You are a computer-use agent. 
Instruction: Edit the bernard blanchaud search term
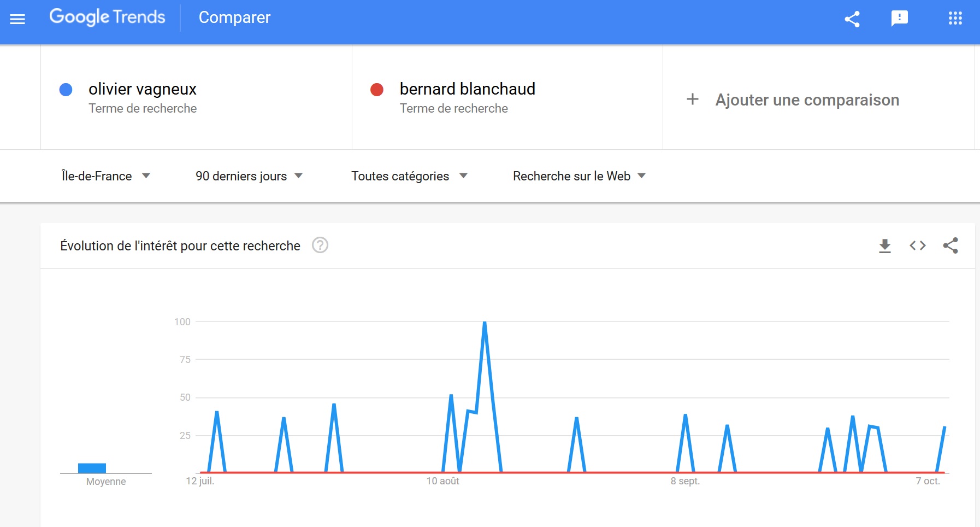pos(467,89)
